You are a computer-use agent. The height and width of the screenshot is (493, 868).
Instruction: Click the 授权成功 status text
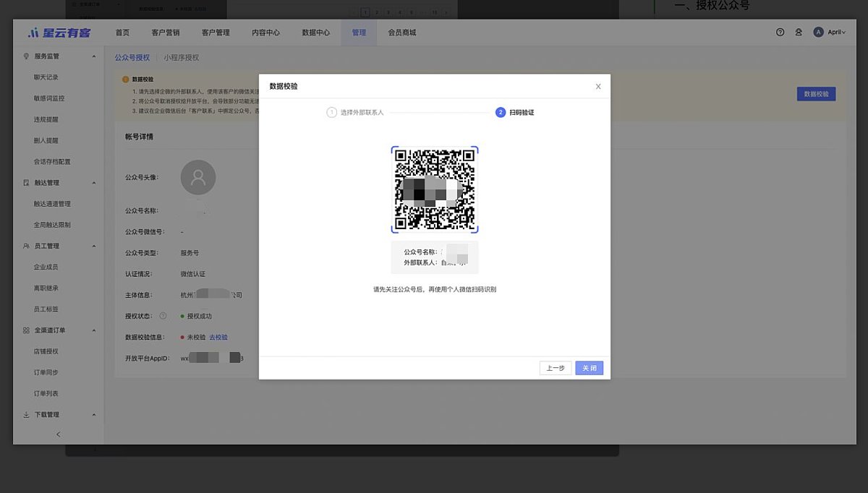click(200, 316)
